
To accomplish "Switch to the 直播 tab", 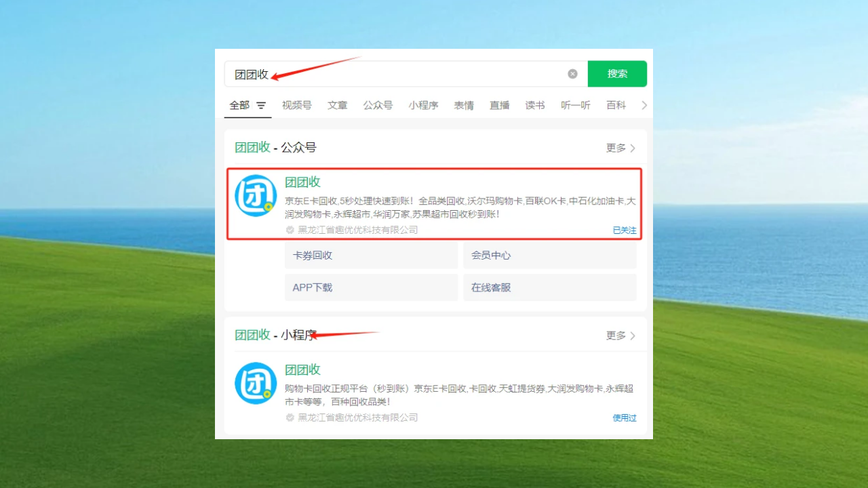I will (x=500, y=105).
